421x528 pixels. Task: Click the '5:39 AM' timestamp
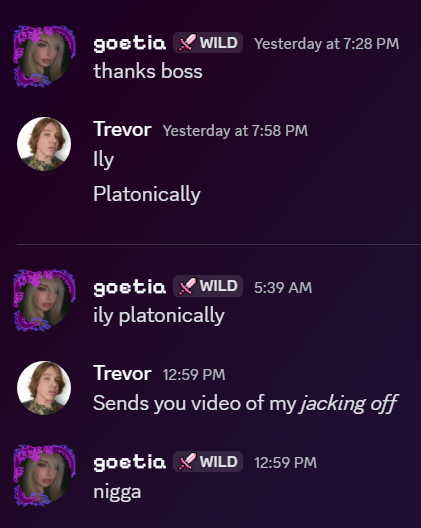pos(283,288)
